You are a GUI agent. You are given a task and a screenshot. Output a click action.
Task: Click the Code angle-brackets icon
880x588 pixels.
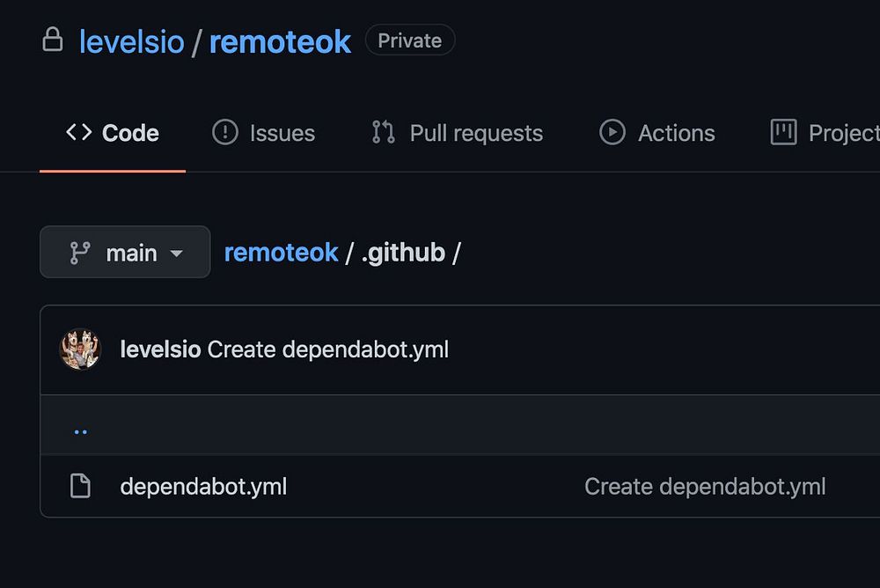tap(79, 133)
